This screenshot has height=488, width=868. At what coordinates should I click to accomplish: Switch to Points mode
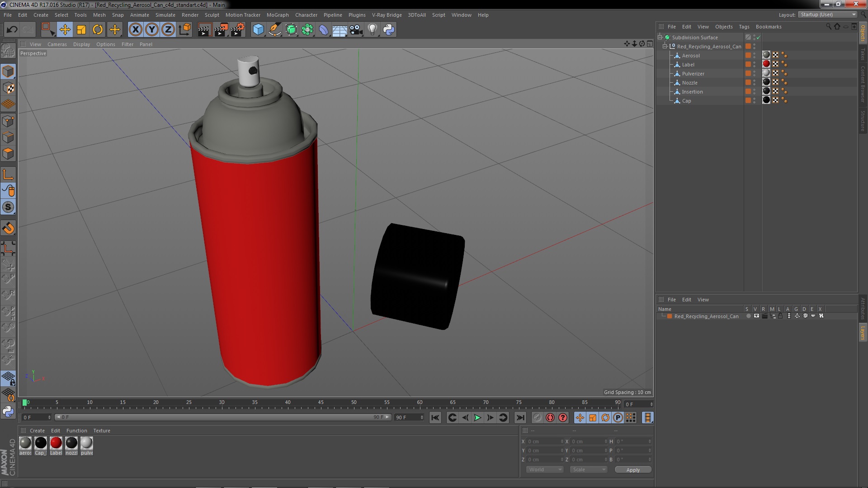[x=8, y=121]
